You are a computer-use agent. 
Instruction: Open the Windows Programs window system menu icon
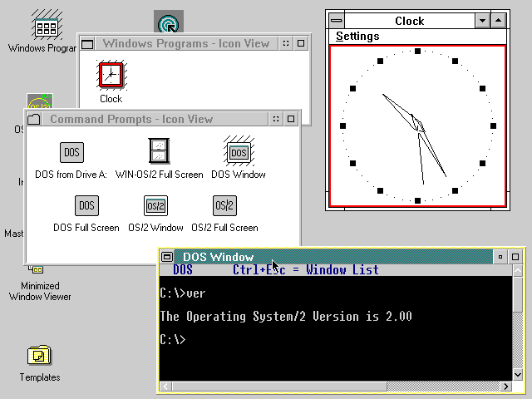point(87,44)
